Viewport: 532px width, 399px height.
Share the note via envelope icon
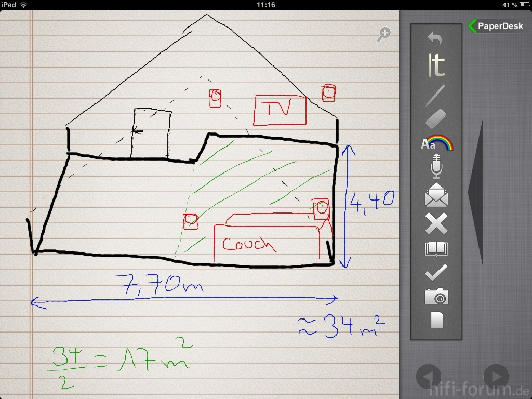tap(436, 195)
